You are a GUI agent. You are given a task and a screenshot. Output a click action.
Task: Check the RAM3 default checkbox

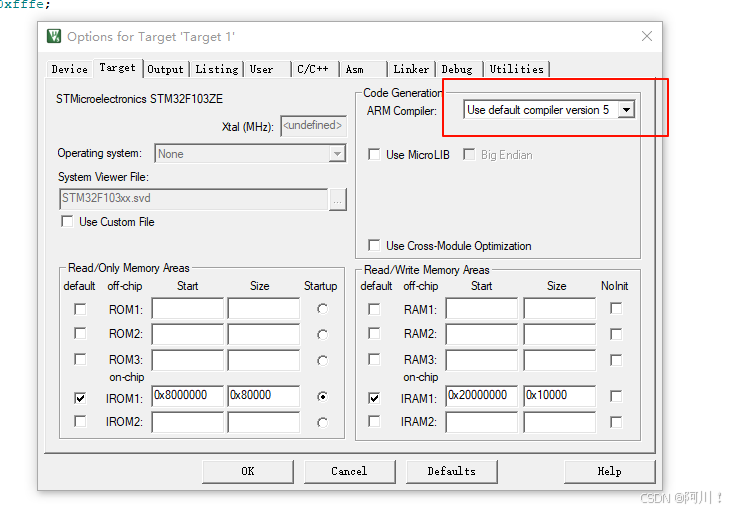point(374,359)
